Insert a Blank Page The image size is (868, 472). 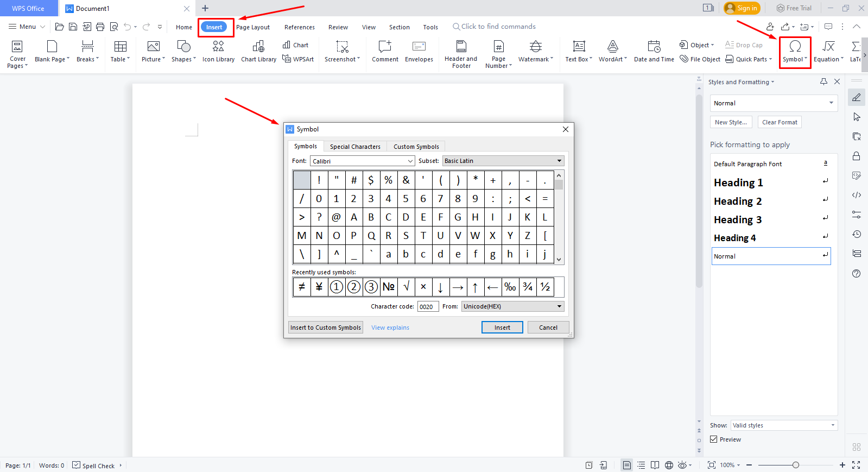click(x=52, y=52)
